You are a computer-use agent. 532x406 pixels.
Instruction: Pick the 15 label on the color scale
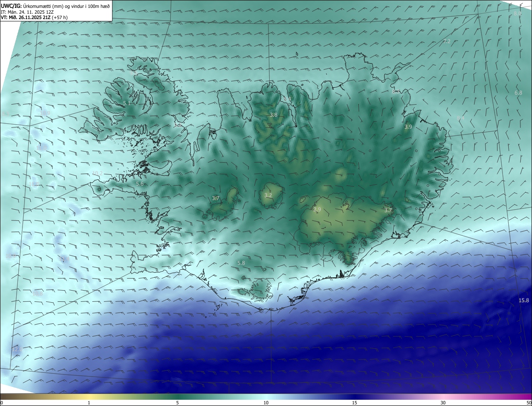click(x=355, y=403)
